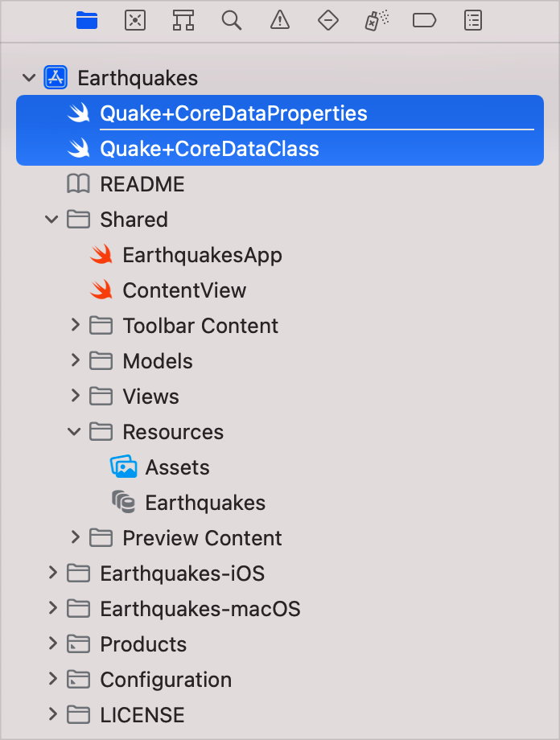Expand the Earthquakes-iOS folder
The width and height of the screenshot is (560, 740).
coord(51,573)
